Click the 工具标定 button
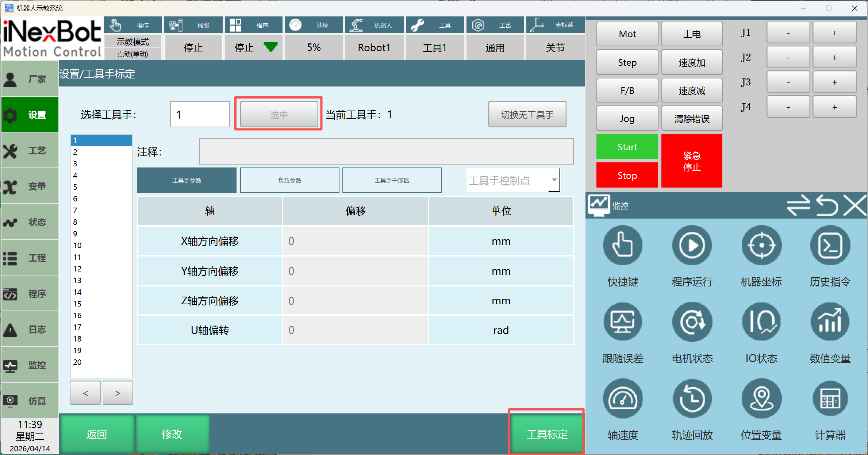868x455 pixels. pos(546,434)
